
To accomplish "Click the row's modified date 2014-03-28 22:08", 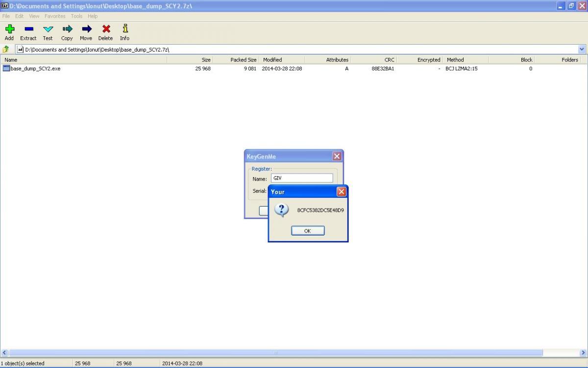I will tap(282, 69).
